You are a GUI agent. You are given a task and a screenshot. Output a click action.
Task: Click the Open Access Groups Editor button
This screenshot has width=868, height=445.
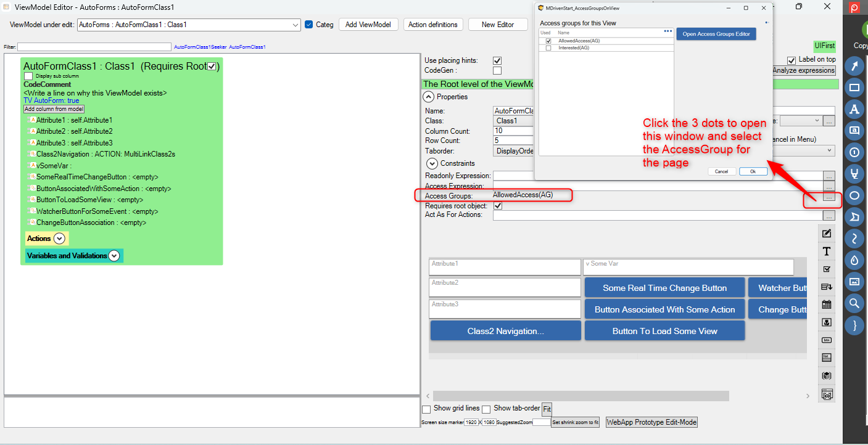pyautogui.click(x=716, y=34)
